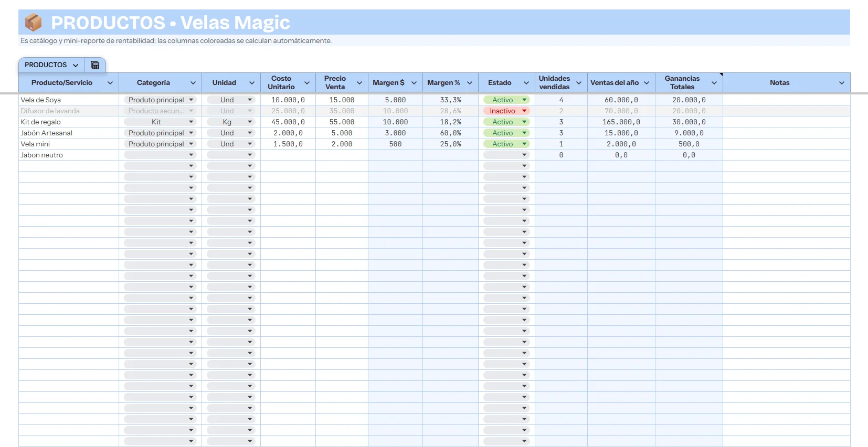
Task: Click Notas cell for Vela de Soya
Action: 787,100
